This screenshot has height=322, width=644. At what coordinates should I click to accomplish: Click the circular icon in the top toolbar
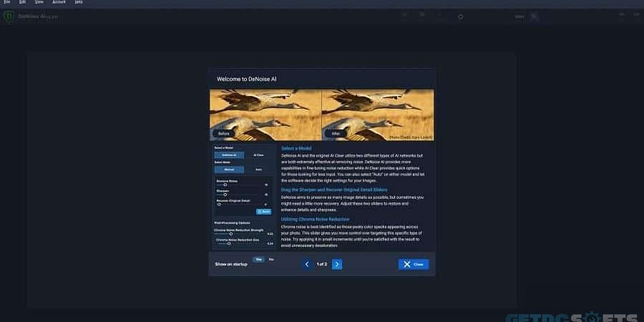(460, 17)
